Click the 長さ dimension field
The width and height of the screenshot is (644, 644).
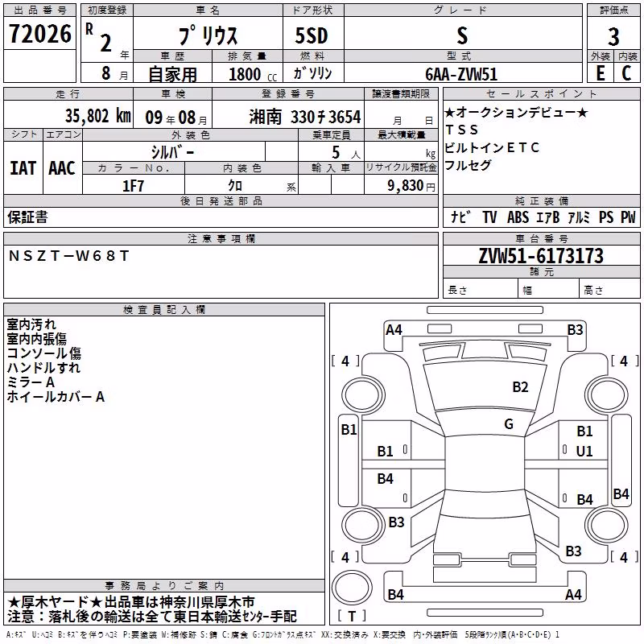pyautogui.click(x=481, y=288)
